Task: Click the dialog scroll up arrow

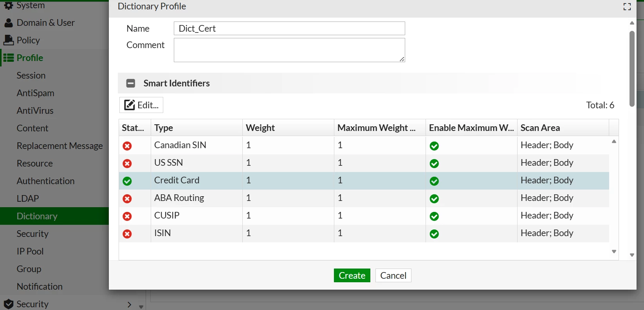Action: coord(632,23)
